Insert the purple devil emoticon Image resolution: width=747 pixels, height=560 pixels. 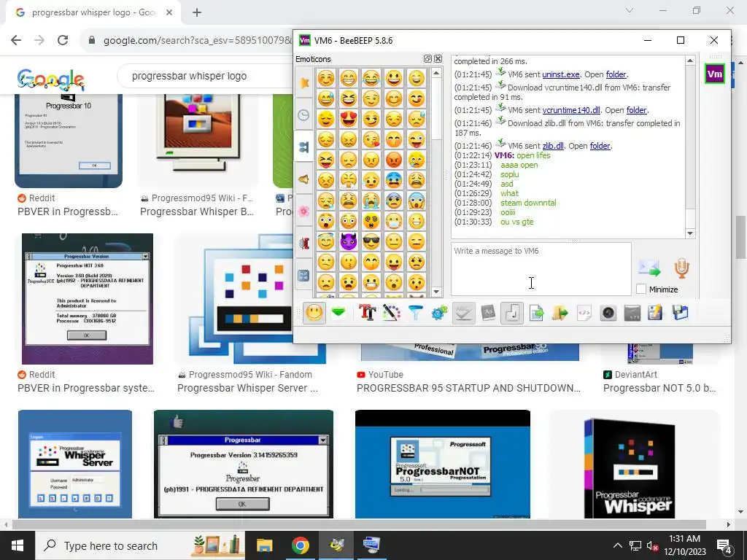click(x=349, y=241)
